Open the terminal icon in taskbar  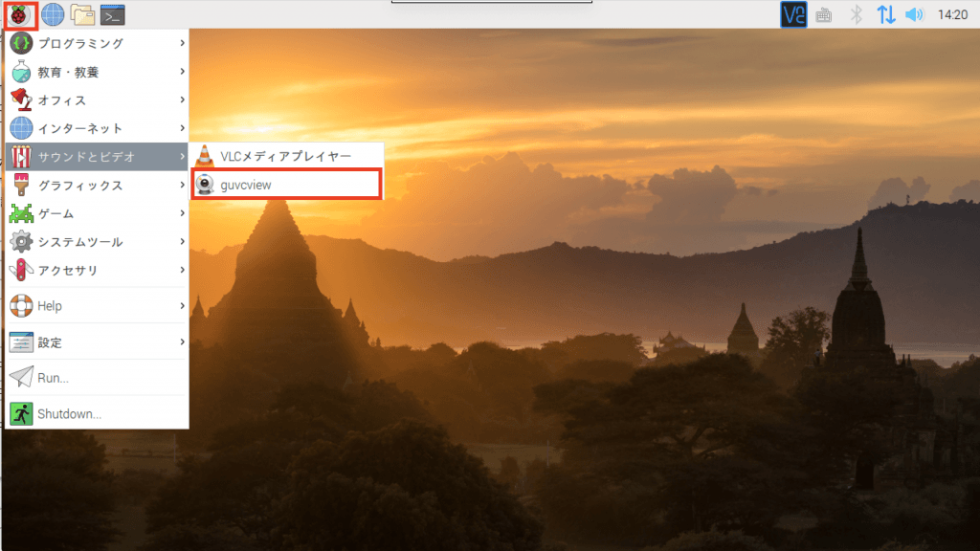coord(113,14)
